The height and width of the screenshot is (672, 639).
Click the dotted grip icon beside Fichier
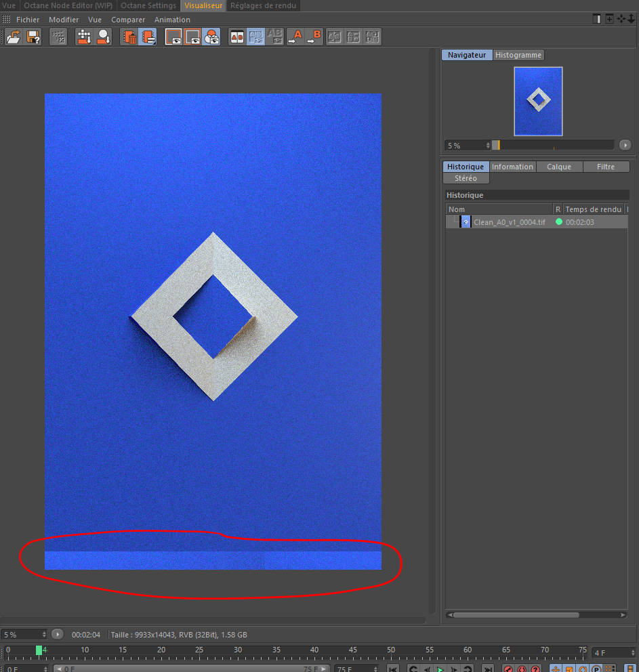click(6, 19)
